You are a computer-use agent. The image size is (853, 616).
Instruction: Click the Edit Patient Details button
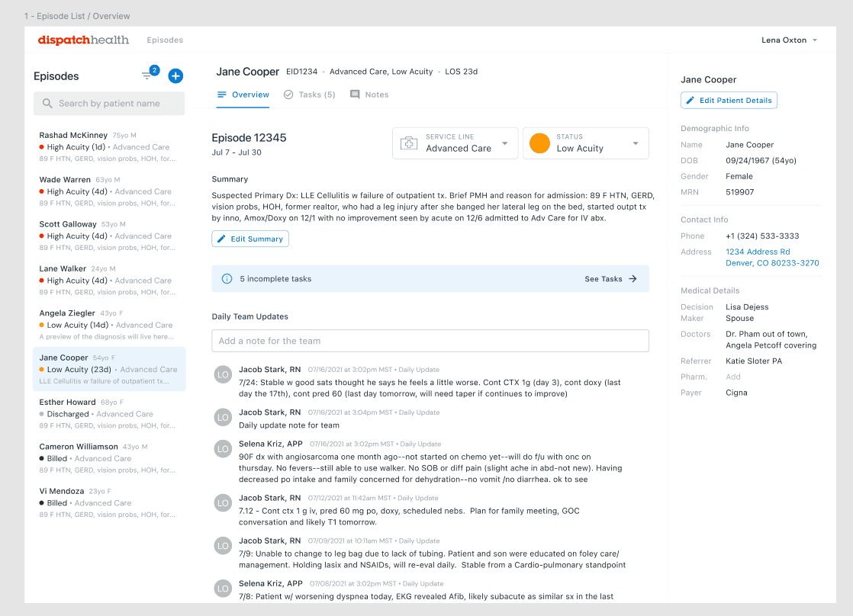[x=729, y=100]
